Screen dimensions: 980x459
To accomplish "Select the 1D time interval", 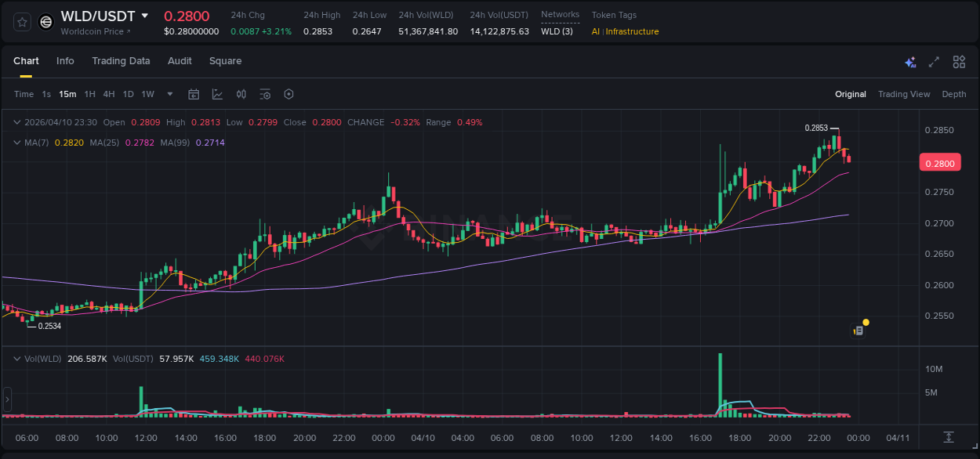I will (x=128, y=94).
